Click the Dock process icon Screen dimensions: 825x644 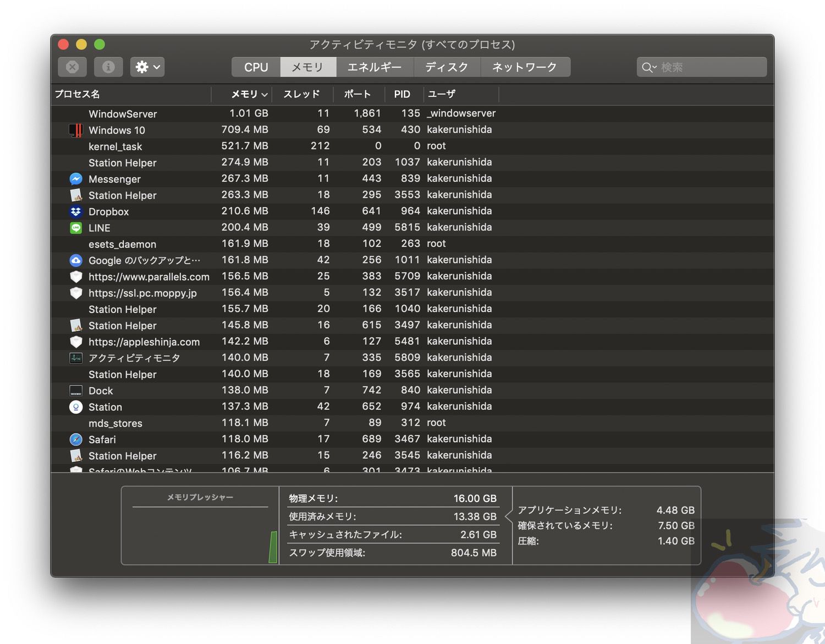click(x=76, y=391)
